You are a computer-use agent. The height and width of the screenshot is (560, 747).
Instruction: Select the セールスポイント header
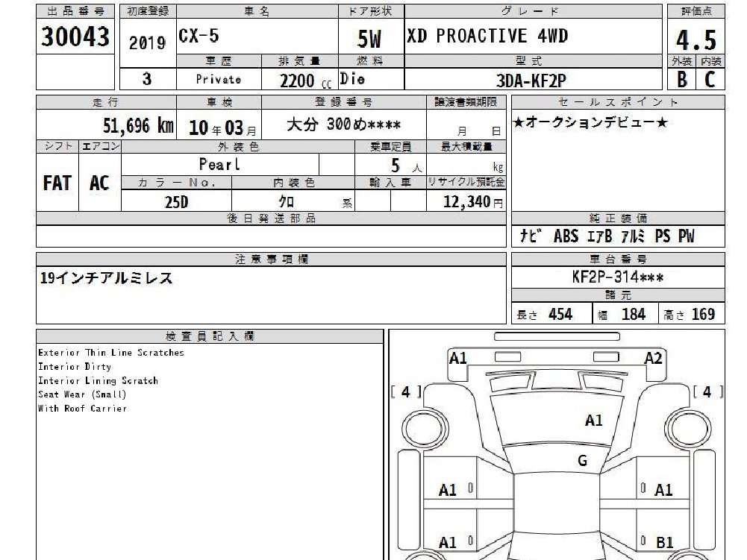click(618, 102)
